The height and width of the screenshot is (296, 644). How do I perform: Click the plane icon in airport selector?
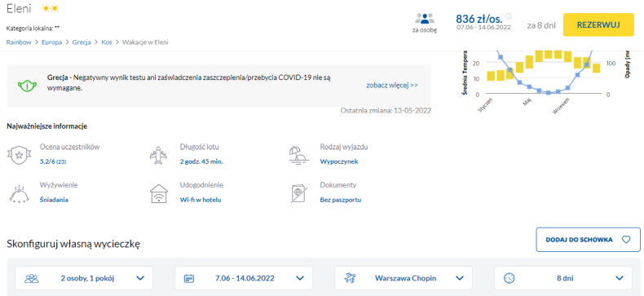click(351, 278)
